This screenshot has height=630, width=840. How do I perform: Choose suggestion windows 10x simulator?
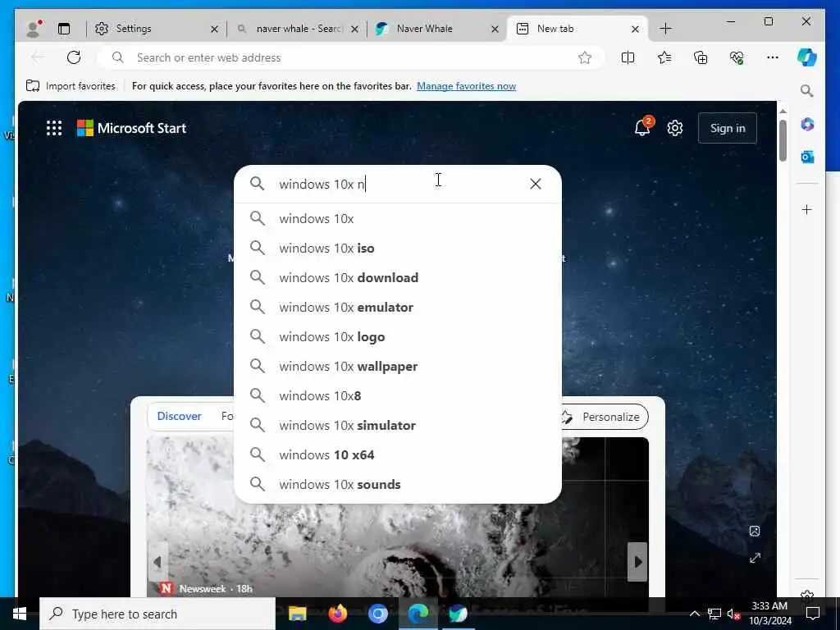click(x=398, y=425)
